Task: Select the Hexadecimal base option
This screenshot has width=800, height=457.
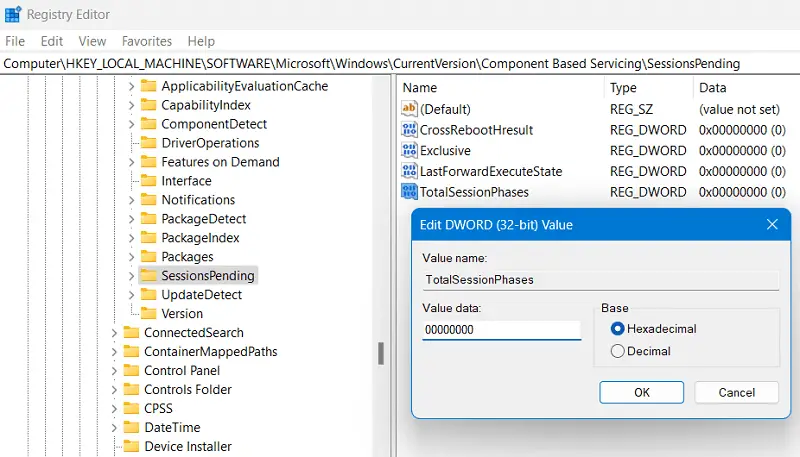Action: tap(617, 329)
